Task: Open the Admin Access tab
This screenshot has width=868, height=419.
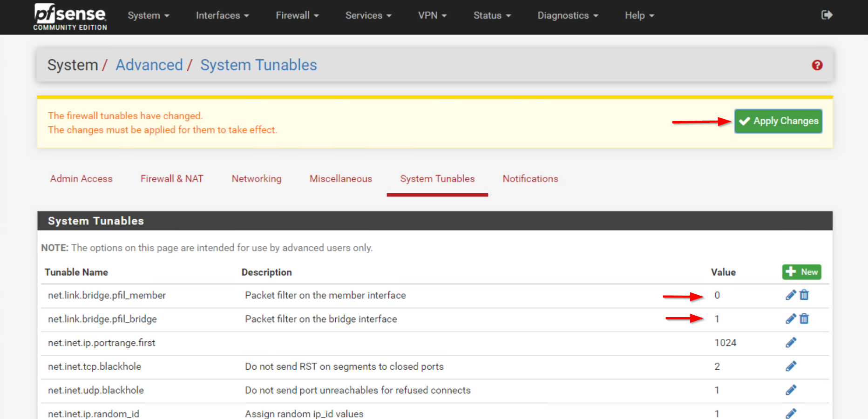Action: click(x=81, y=179)
